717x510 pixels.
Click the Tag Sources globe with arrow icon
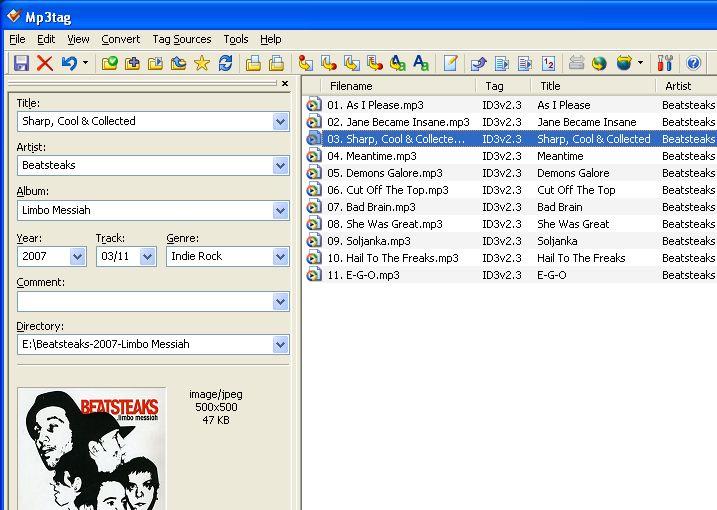pos(624,63)
